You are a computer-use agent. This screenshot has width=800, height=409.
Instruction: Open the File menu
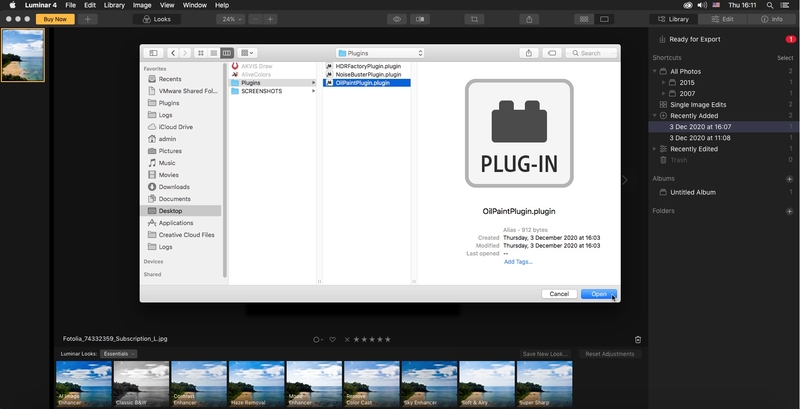pos(70,5)
